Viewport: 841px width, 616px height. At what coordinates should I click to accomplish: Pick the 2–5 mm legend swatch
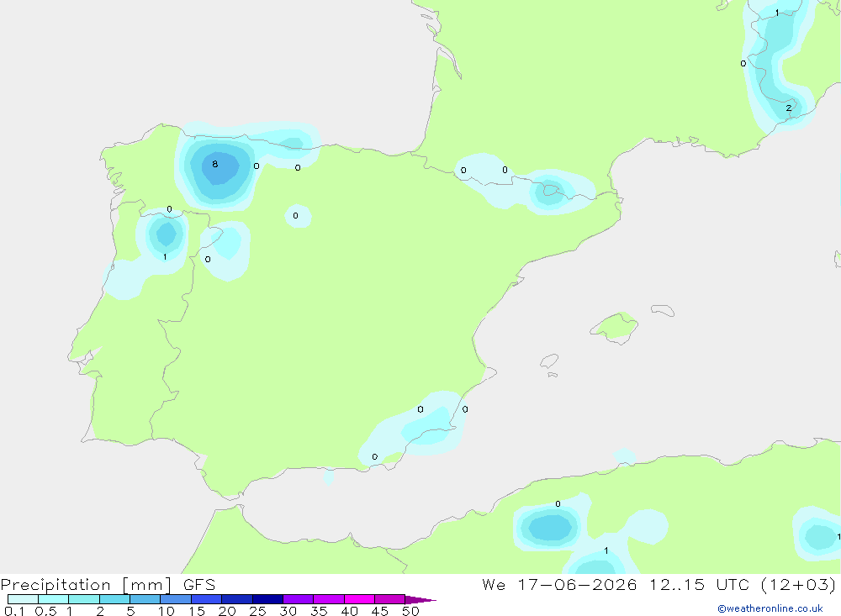coord(114,599)
